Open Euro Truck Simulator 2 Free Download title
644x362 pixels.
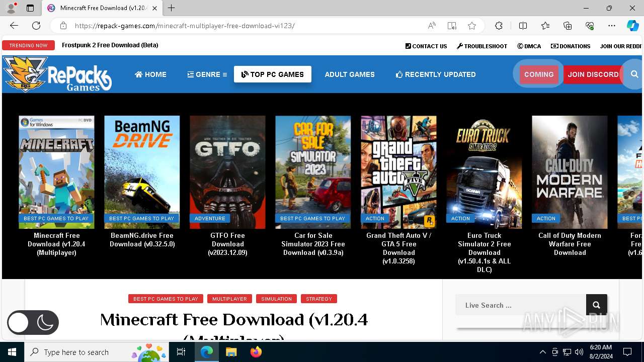point(484,252)
